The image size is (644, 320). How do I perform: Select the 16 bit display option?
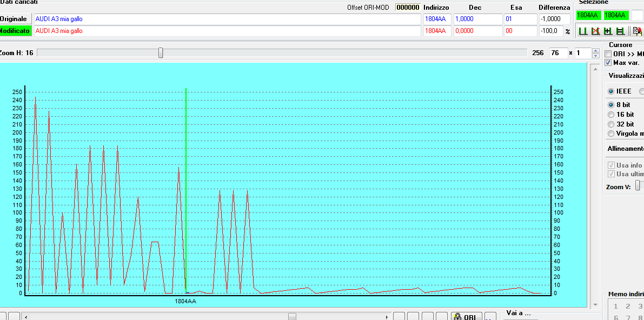pyautogui.click(x=612, y=115)
